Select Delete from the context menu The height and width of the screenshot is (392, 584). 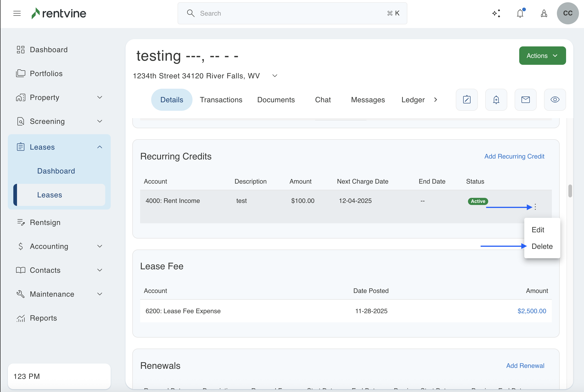coord(542,246)
